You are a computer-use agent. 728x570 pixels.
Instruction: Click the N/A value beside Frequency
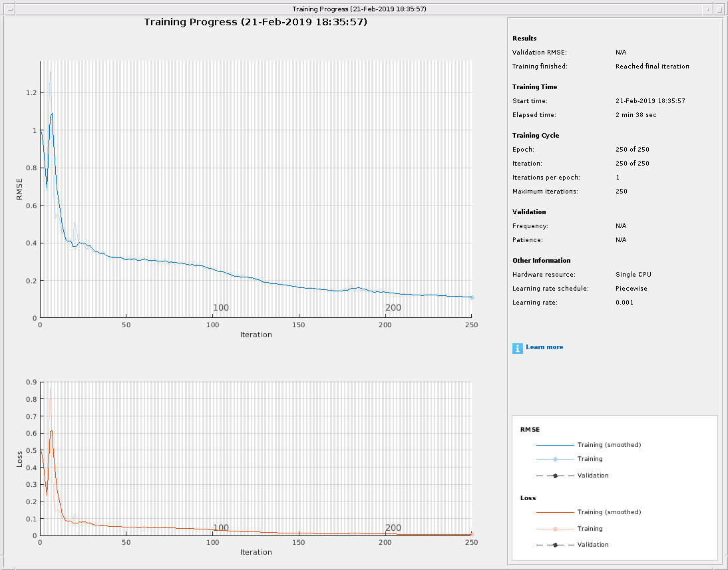621,226
